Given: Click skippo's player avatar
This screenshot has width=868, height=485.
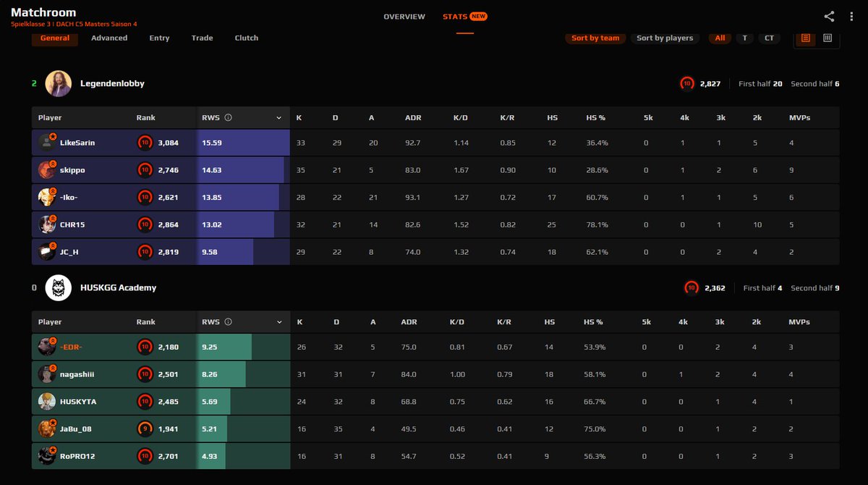Looking at the screenshot, I should pos(47,170).
